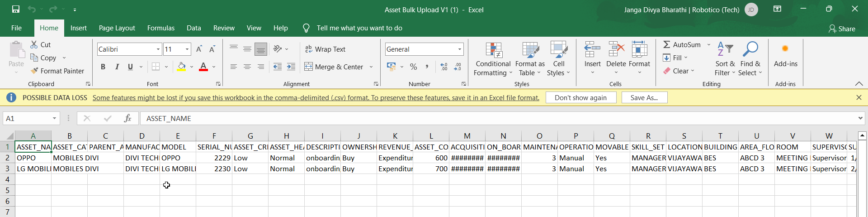Click the data loss warning link
The image size is (868, 217).
316,97
